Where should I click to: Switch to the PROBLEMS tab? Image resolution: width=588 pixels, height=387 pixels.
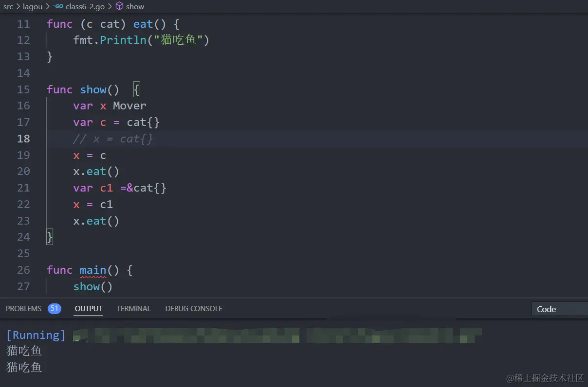click(x=24, y=309)
